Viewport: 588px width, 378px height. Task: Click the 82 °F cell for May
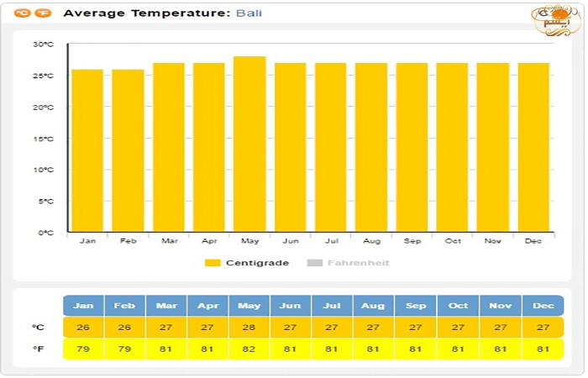pyautogui.click(x=249, y=349)
